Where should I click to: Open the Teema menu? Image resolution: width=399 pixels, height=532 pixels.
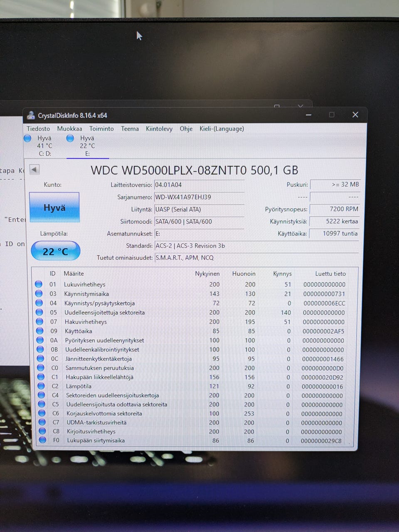coord(130,129)
